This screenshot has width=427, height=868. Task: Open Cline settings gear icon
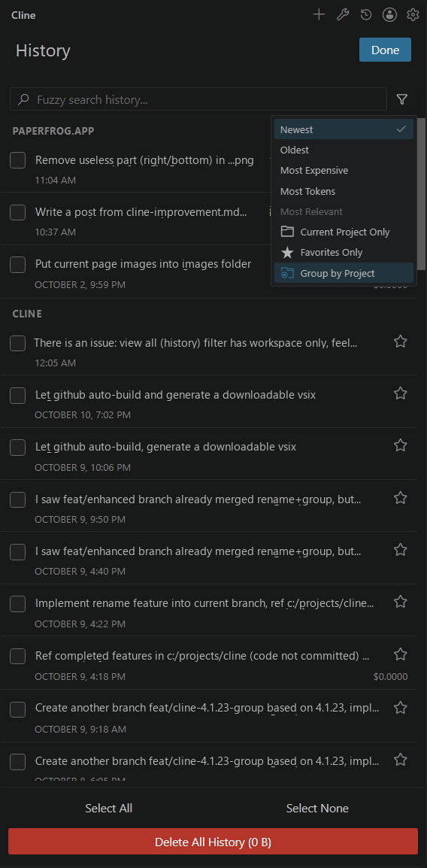click(413, 15)
